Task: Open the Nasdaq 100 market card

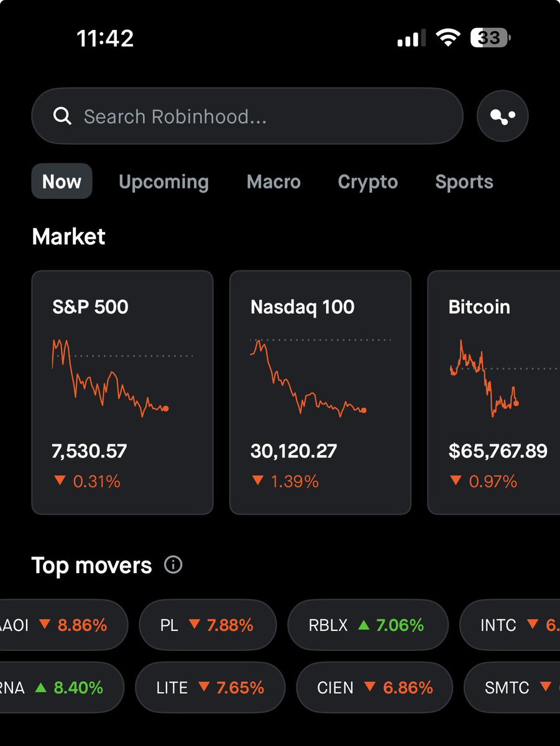Action: (320, 392)
